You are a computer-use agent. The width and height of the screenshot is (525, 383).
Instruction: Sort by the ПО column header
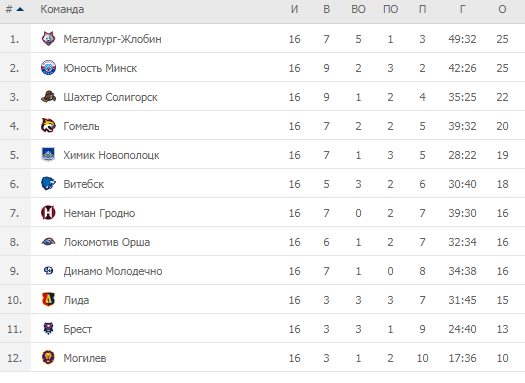tap(390, 9)
